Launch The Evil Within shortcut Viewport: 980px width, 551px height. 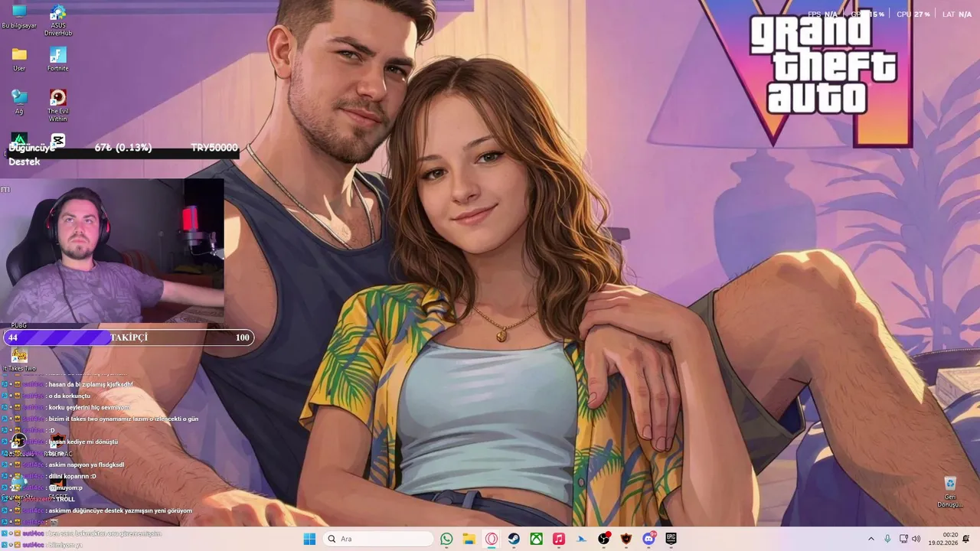[x=58, y=106]
